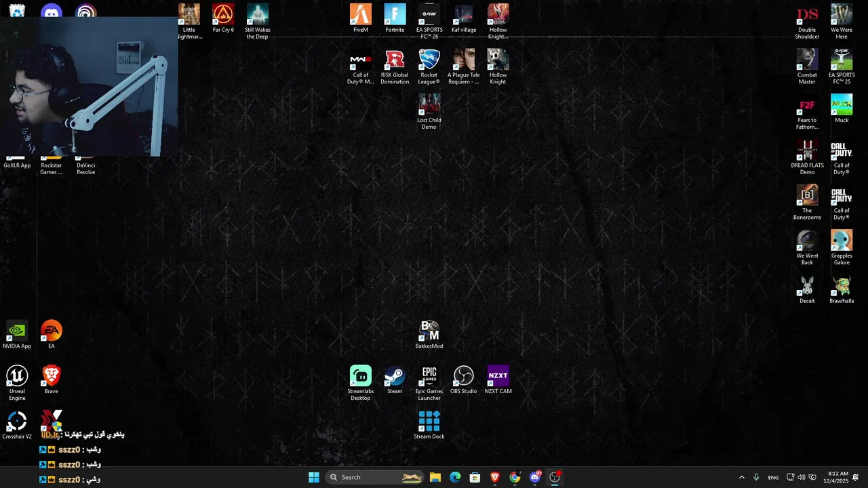Select the Rocket League desktop shortcut
The height and width of the screenshot is (488, 868).
click(429, 67)
